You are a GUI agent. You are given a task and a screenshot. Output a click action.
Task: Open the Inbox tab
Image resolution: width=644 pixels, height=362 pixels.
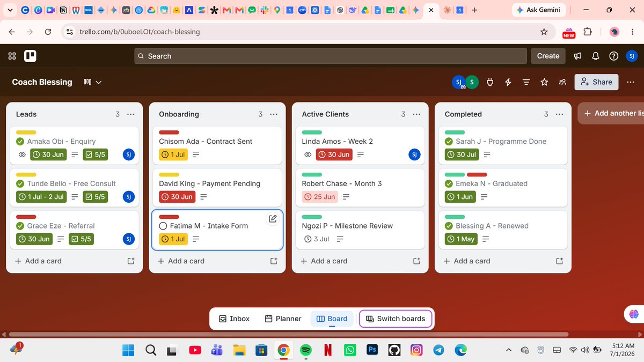234,319
